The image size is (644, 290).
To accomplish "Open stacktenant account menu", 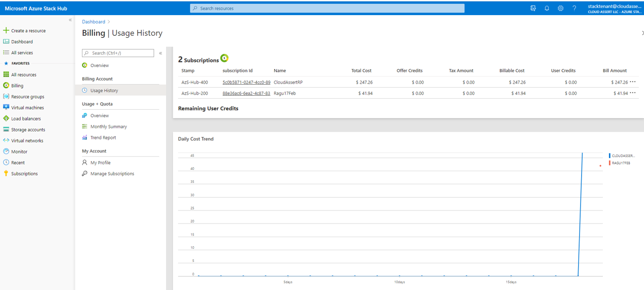I will pyautogui.click(x=615, y=8).
